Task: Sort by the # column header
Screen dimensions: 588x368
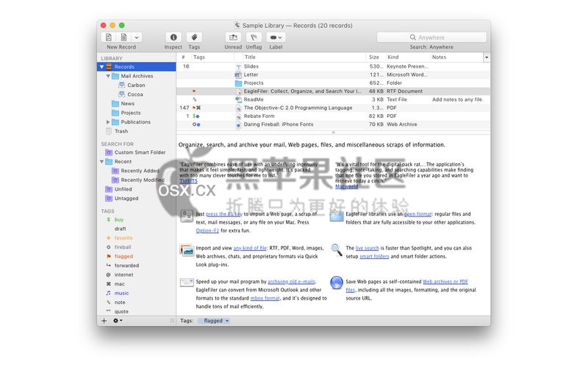Action: pos(183,57)
